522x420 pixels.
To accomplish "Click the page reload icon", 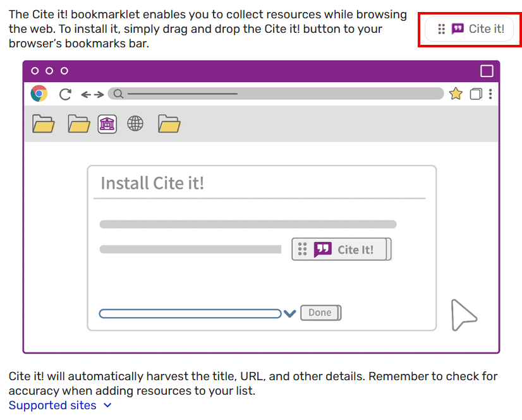I will (65, 93).
